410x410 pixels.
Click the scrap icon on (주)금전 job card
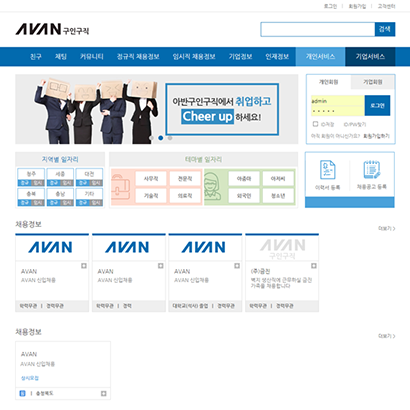pos(314,266)
